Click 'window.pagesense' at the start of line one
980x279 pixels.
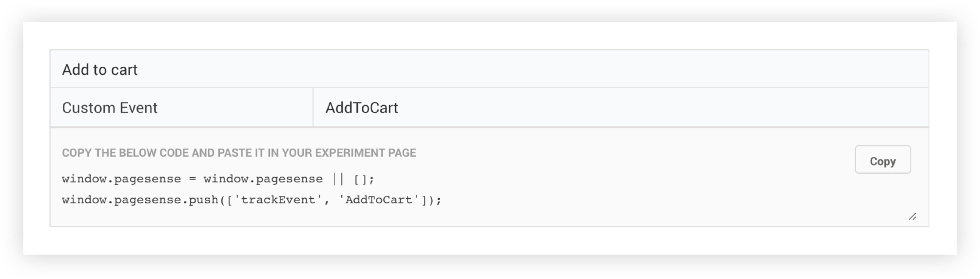121,179
